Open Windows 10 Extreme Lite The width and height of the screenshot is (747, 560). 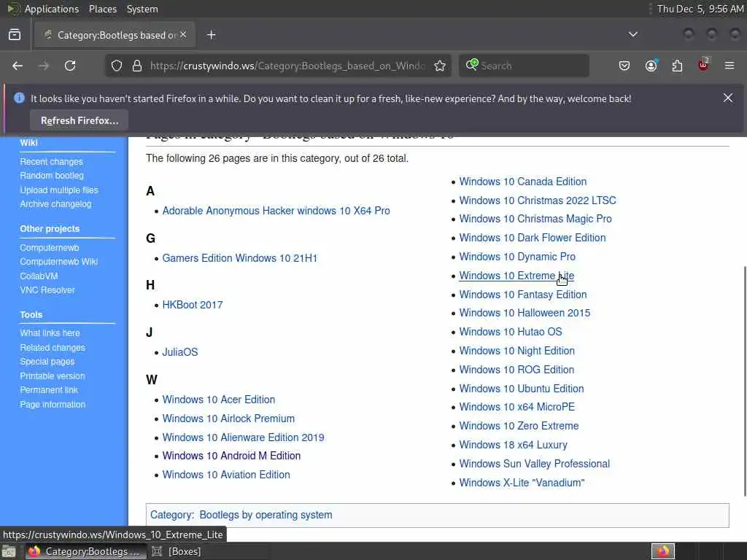[517, 276]
